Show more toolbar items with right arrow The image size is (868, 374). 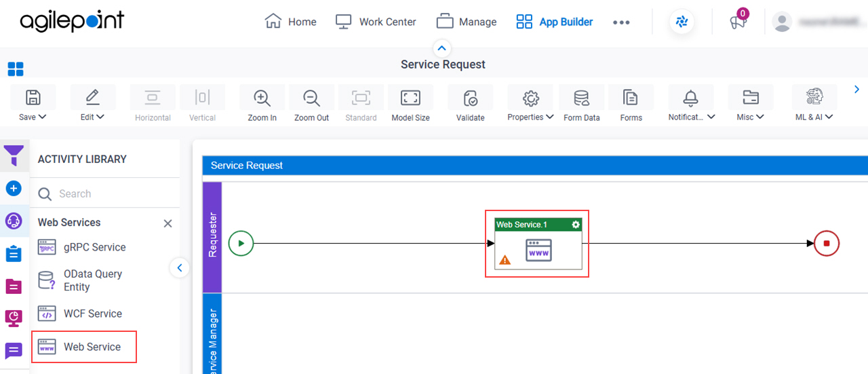tap(858, 89)
